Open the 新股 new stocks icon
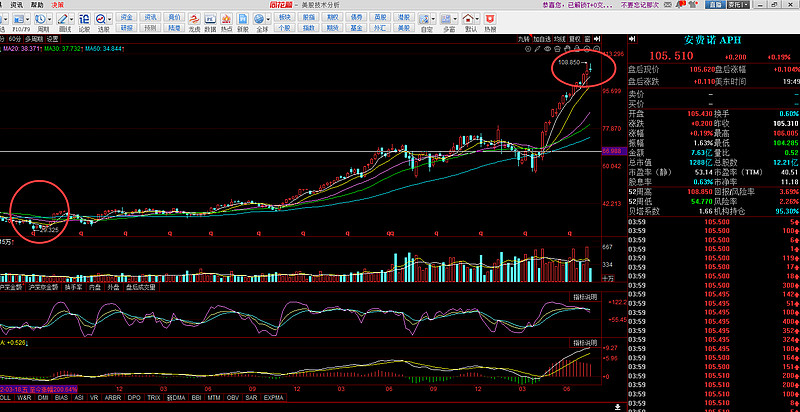Screen dimensions: 800x412 tap(242, 19)
